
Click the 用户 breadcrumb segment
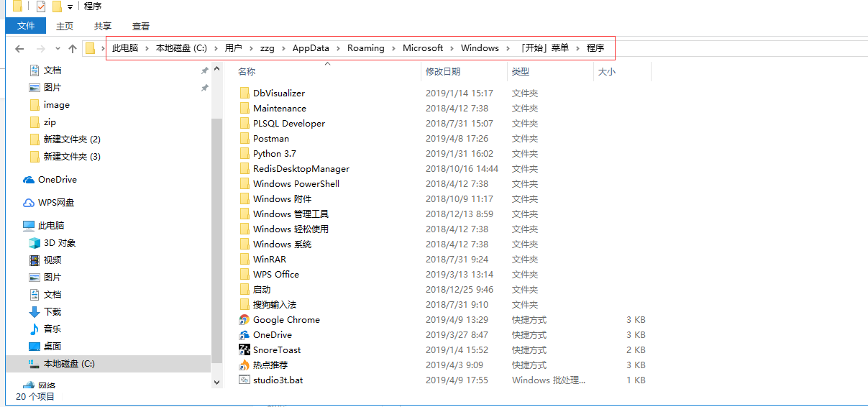(x=233, y=48)
